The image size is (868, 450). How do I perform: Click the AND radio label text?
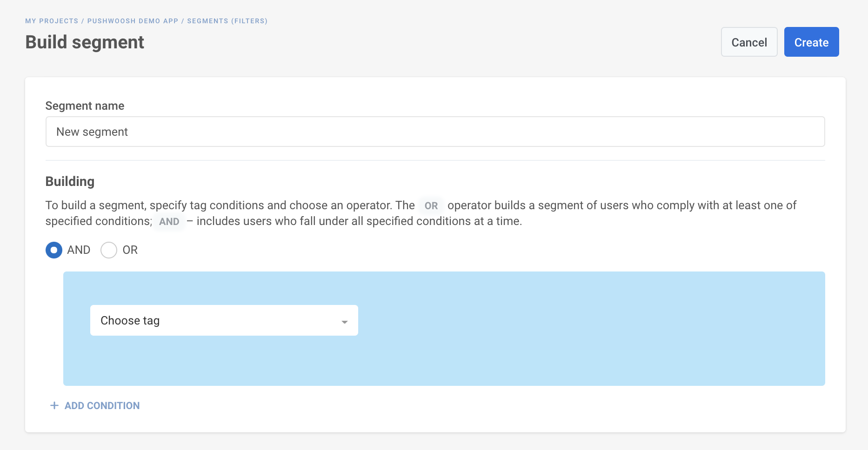79,250
